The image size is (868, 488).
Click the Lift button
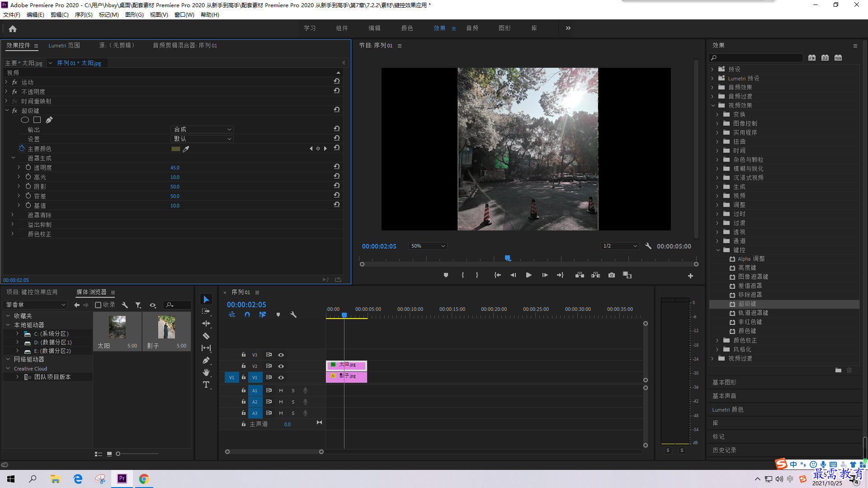(x=580, y=275)
